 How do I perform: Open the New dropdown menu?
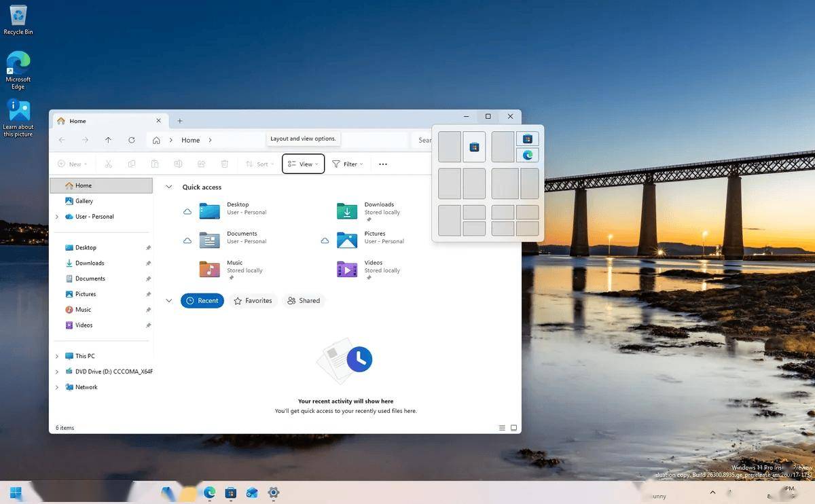pos(72,164)
